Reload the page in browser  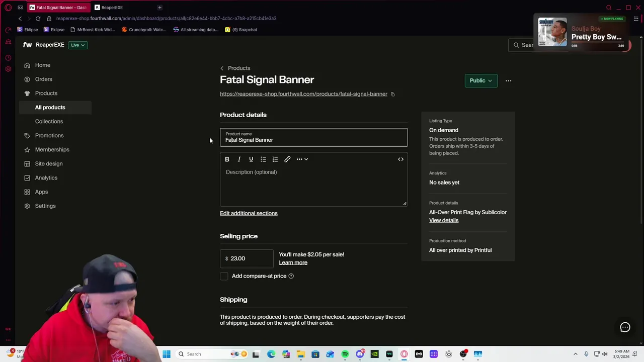[38, 19]
